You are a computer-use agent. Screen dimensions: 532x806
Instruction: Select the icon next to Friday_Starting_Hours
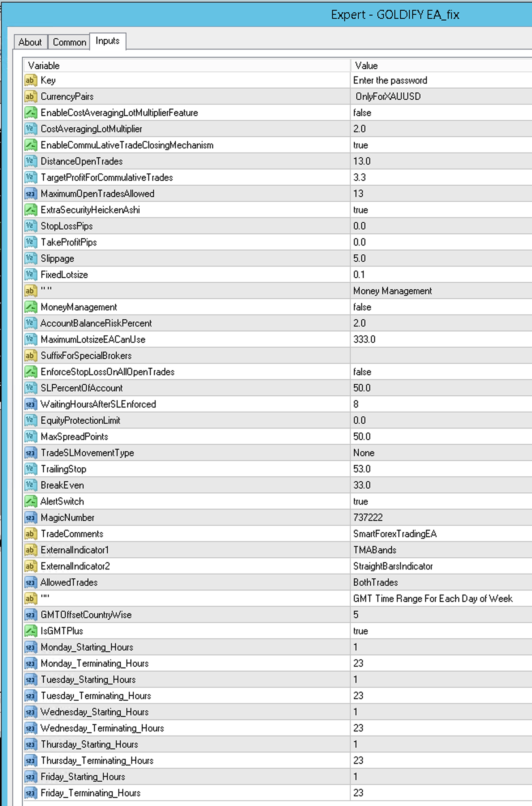31,777
